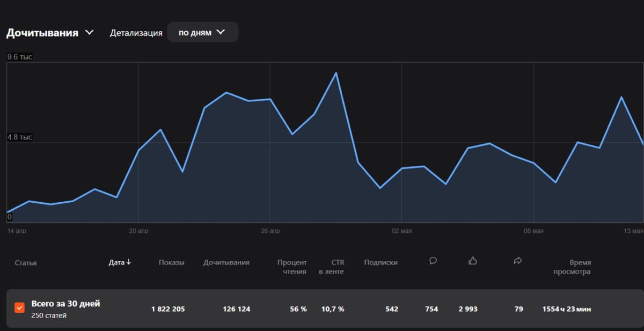Image resolution: width=644 pixels, height=331 pixels.
Task: Click the 20 апр label on chart axis
Action: pyautogui.click(x=138, y=231)
